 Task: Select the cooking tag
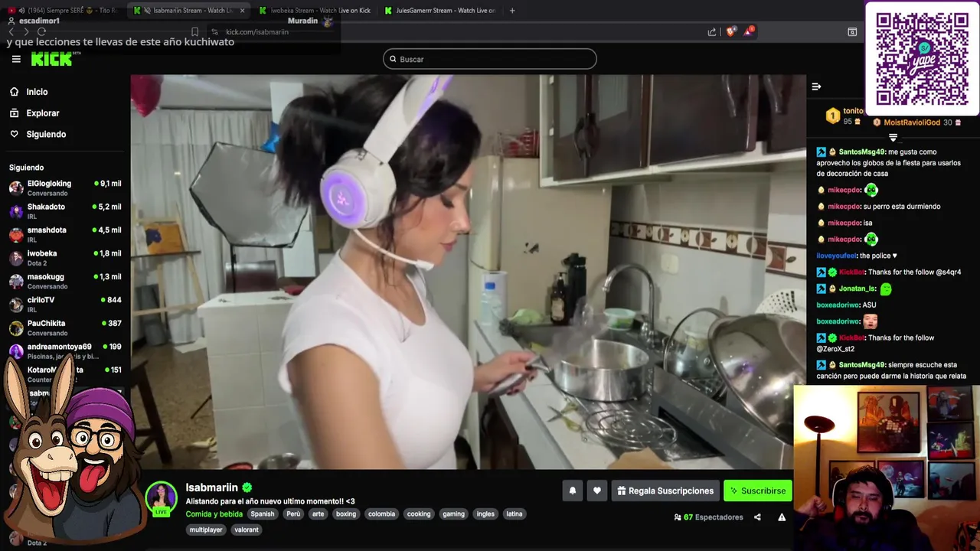[419, 514]
